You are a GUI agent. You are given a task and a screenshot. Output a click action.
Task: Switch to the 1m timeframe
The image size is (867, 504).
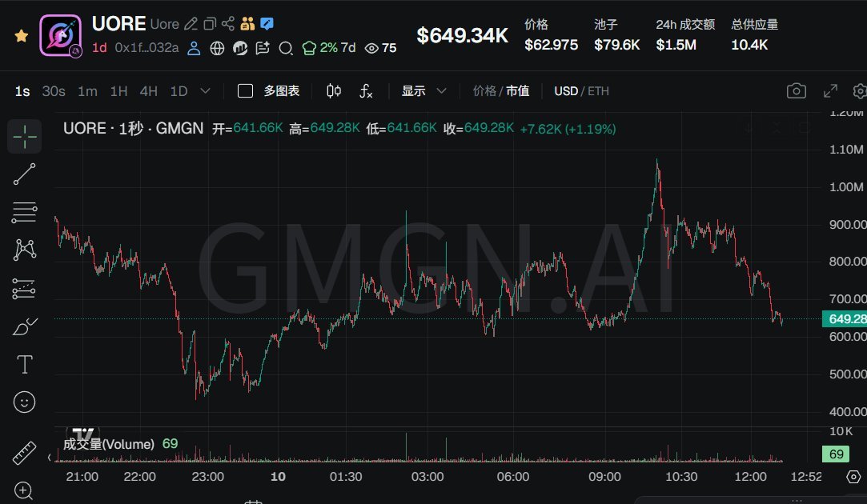[x=87, y=91]
